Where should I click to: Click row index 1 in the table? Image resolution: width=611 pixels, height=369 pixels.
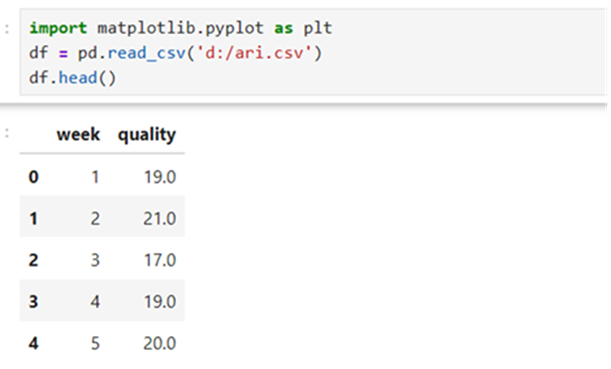34,219
